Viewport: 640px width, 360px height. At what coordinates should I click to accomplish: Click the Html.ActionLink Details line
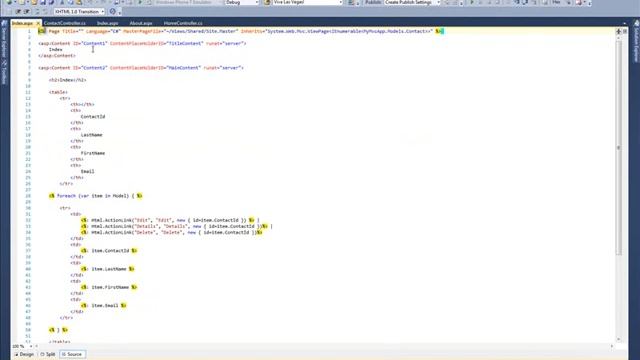click(x=176, y=226)
